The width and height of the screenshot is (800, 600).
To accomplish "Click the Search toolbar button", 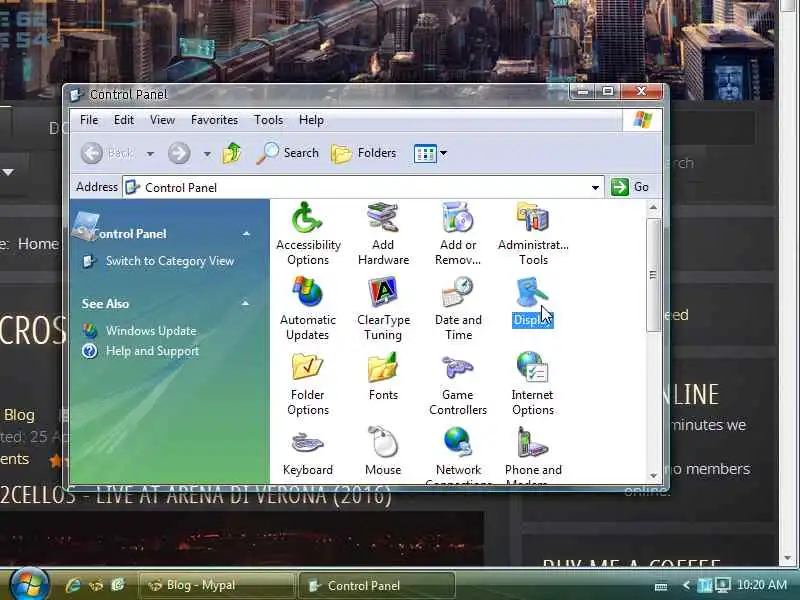I will pos(288,153).
